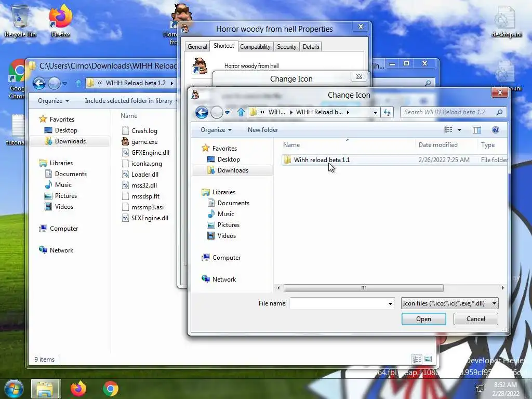
Task: Switch to Shortcut tab in Properties window
Action: tap(223, 46)
